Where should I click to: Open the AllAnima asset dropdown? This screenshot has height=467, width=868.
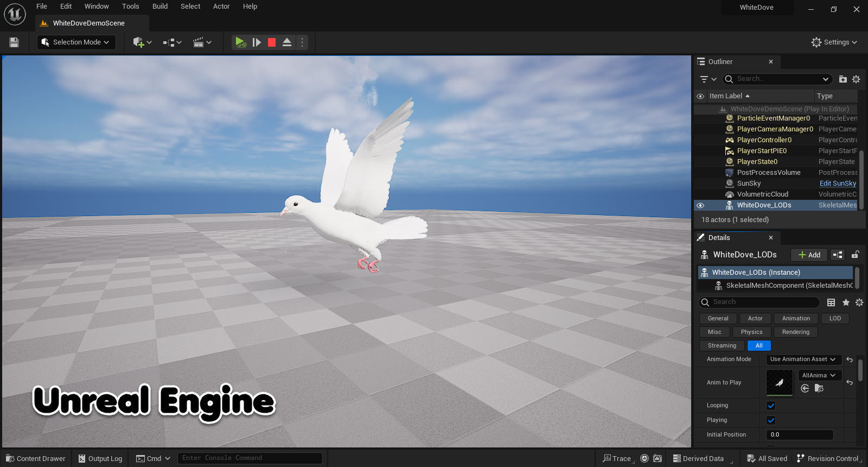(819, 375)
